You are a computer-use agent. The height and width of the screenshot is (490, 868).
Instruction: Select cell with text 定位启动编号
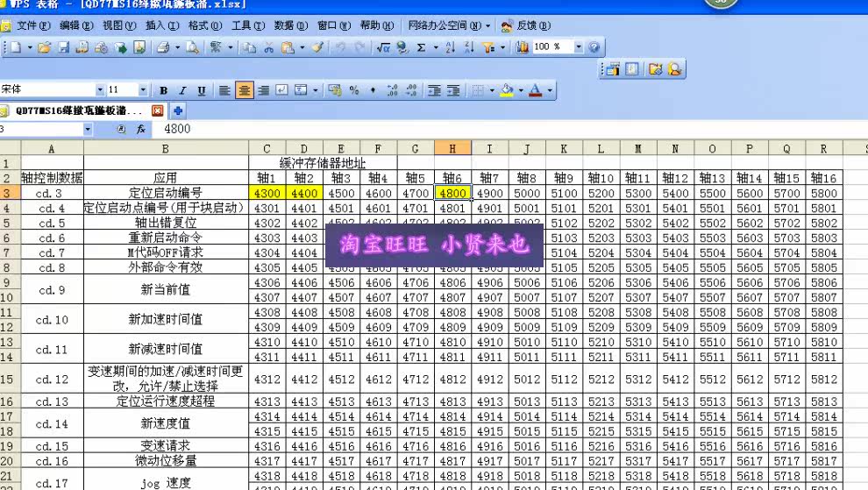(166, 193)
